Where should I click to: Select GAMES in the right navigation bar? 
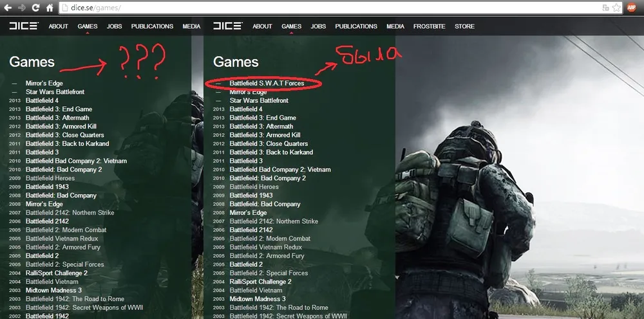point(292,26)
